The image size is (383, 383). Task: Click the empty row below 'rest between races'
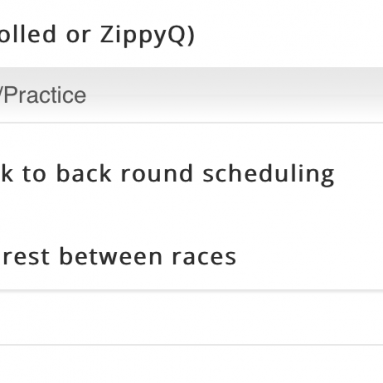pos(191,318)
